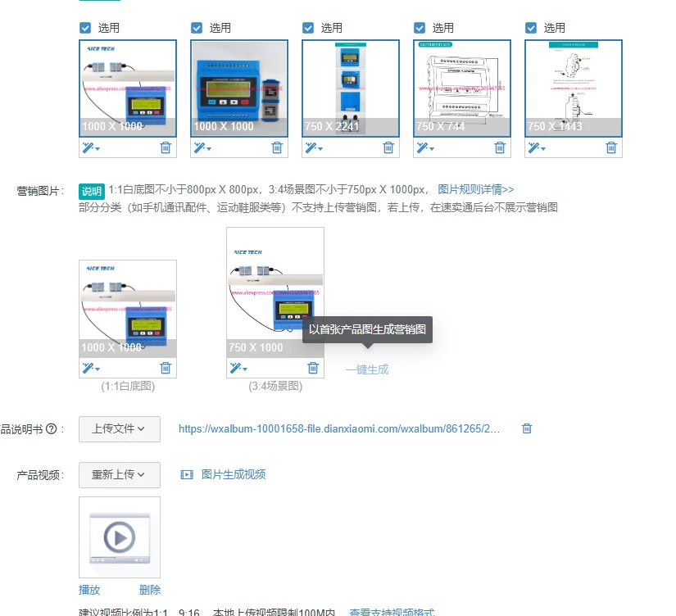Delete the second 1000 X 1000 product image
Screen dimensions: 676x616
(x=277, y=148)
